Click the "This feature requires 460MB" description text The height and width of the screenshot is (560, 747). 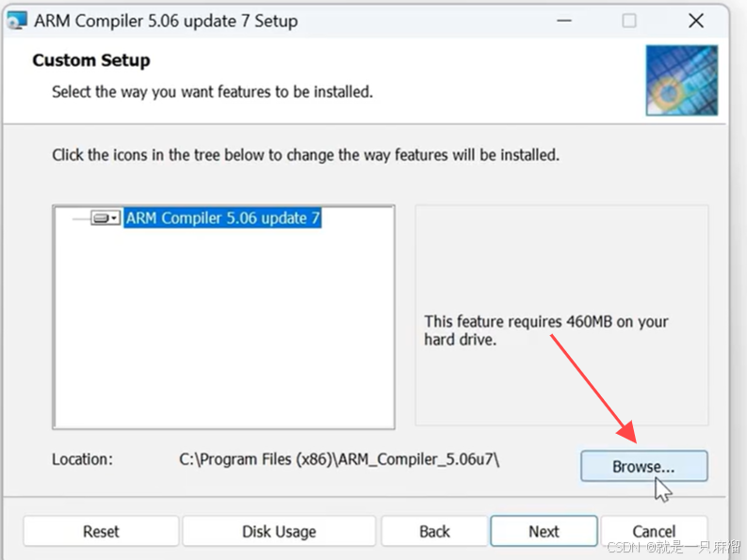point(546,330)
